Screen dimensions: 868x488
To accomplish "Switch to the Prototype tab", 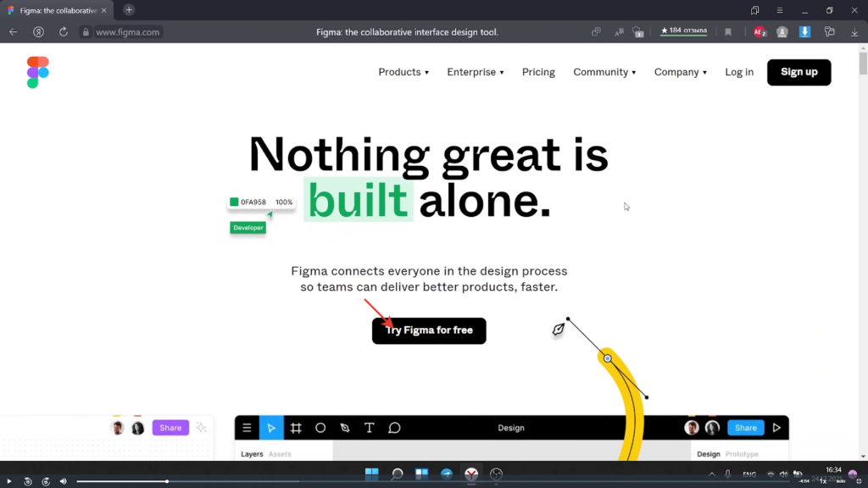I will [742, 454].
